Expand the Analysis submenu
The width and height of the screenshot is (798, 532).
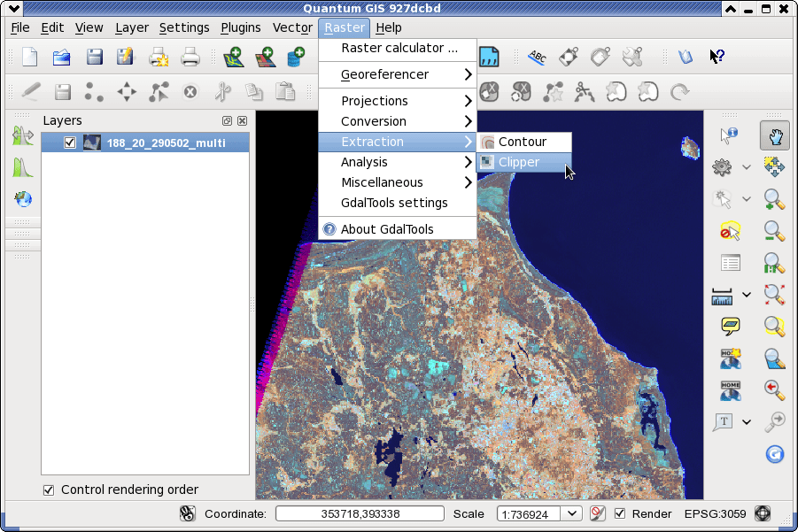point(398,162)
